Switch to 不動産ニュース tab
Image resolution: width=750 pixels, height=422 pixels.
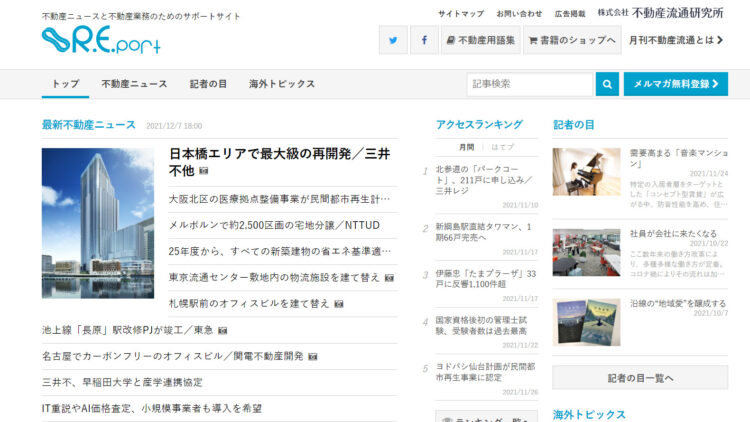[134, 84]
